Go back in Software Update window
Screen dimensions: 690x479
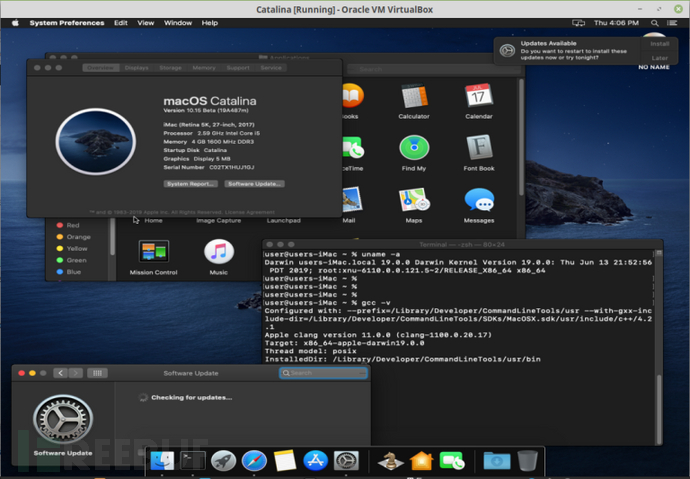coord(61,373)
